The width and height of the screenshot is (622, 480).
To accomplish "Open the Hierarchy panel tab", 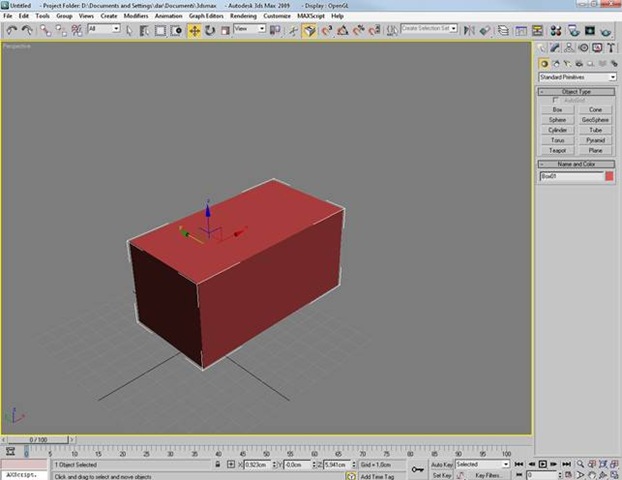I will pos(567,47).
